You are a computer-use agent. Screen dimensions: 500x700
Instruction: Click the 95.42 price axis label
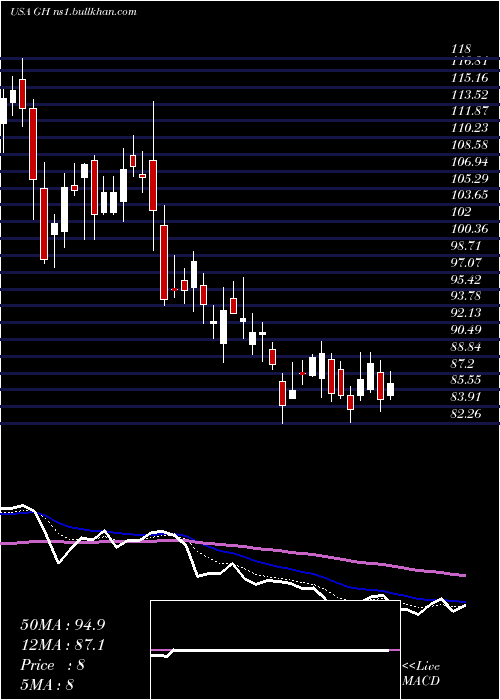(467, 279)
